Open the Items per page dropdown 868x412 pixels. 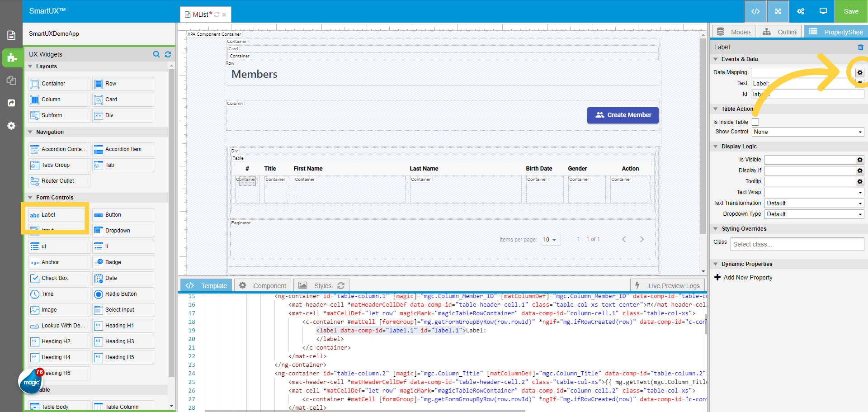point(550,240)
